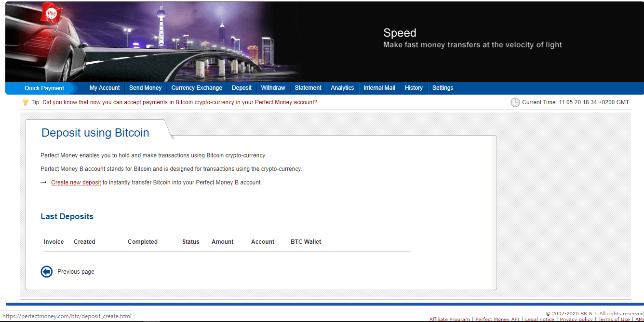Click the Create new deposit link
Image resolution: width=644 pixels, height=322 pixels.
click(76, 182)
